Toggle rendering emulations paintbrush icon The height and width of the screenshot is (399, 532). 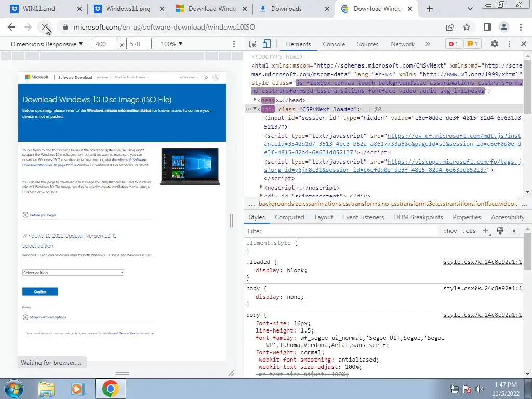(x=500, y=231)
